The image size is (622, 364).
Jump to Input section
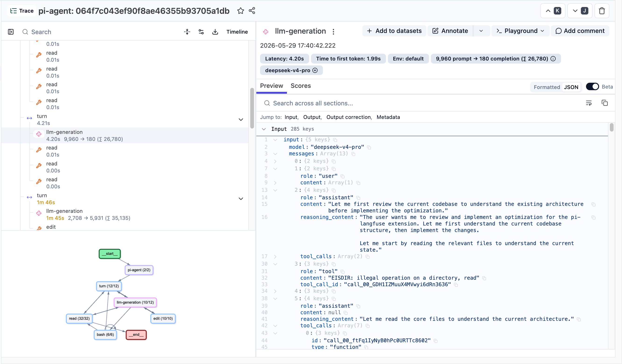point(291,117)
